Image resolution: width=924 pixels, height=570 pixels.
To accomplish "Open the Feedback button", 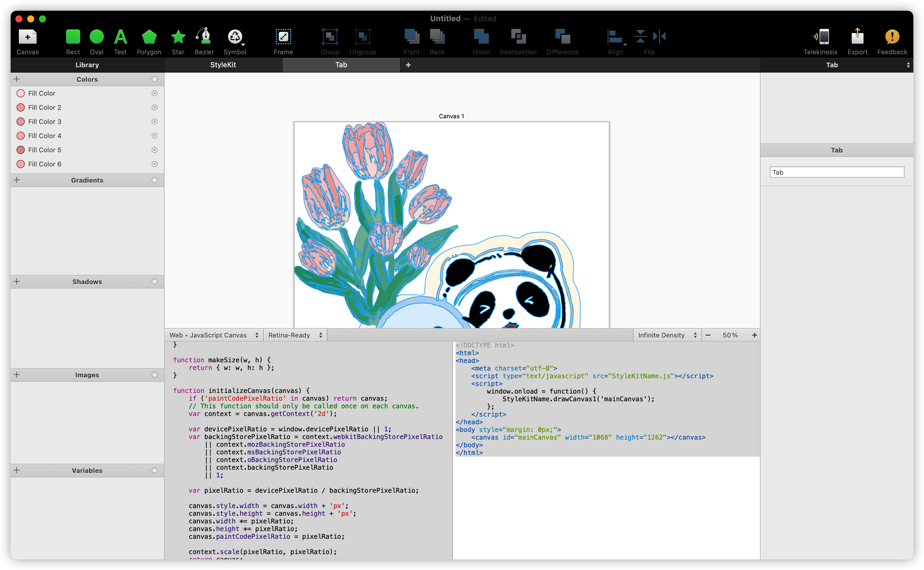I will (x=892, y=37).
